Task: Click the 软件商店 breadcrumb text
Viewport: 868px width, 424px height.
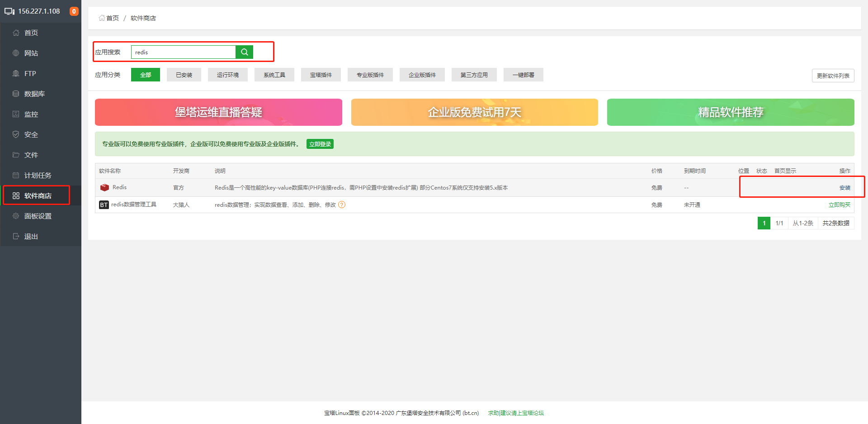Action: pyautogui.click(x=143, y=18)
